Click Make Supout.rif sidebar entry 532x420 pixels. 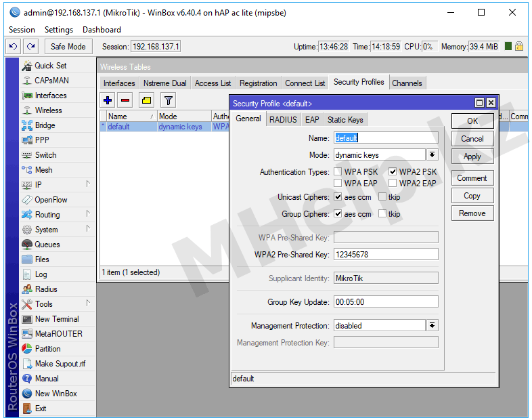click(58, 364)
